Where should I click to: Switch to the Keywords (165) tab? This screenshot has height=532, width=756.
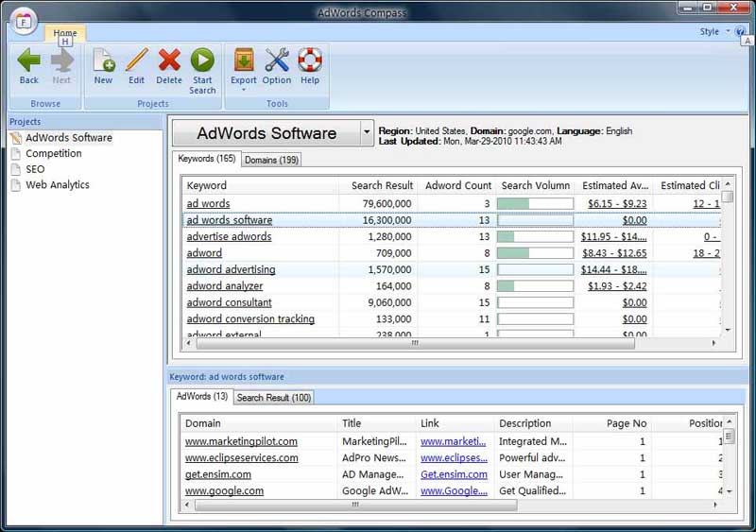(206, 159)
